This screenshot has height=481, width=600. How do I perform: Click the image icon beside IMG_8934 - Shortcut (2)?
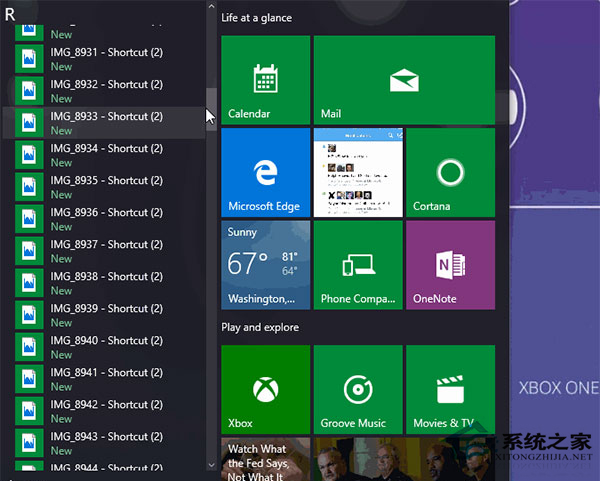pos(29,155)
